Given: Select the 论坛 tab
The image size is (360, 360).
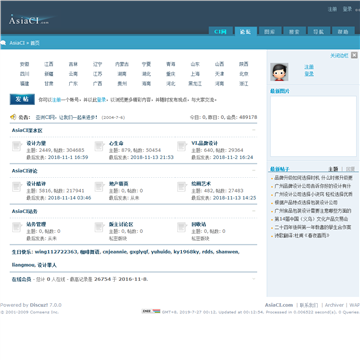Looking at the screenshot, I should (x=245, y=31).
